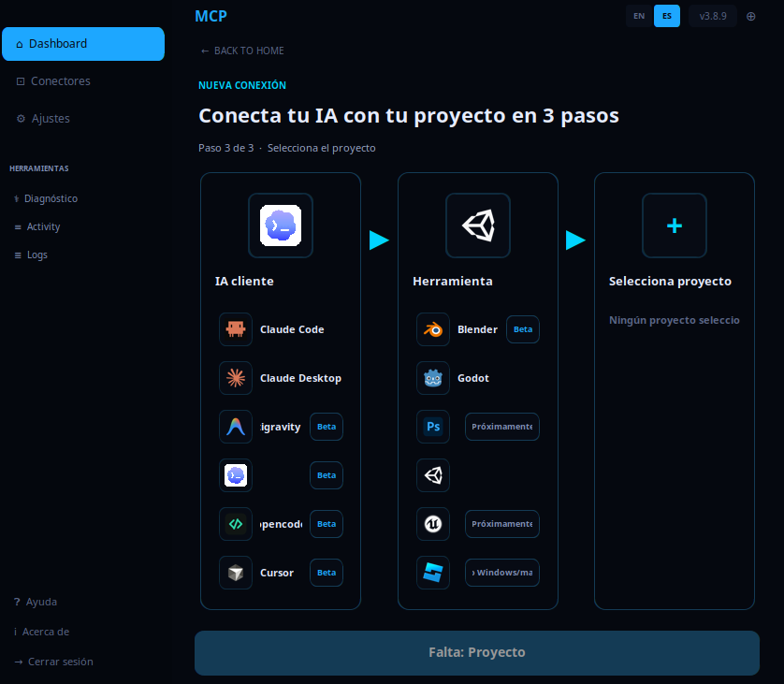The width and height of the screenshot is (784, 684).
Task: Select the Claude Desktop starburst icon
Action: click(236, 378)
